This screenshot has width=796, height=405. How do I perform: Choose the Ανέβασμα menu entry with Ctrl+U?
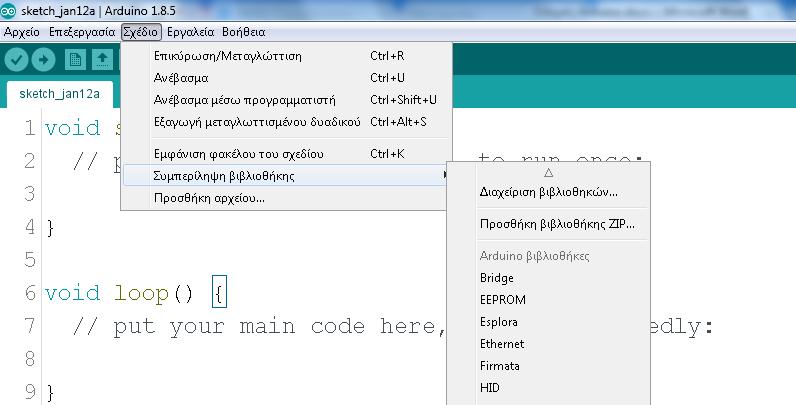[x=287, y=78]
